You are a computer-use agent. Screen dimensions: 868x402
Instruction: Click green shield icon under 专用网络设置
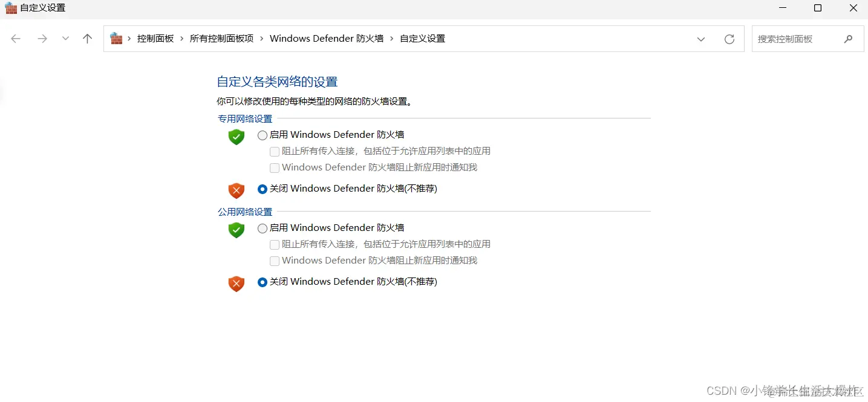(236, 137)
